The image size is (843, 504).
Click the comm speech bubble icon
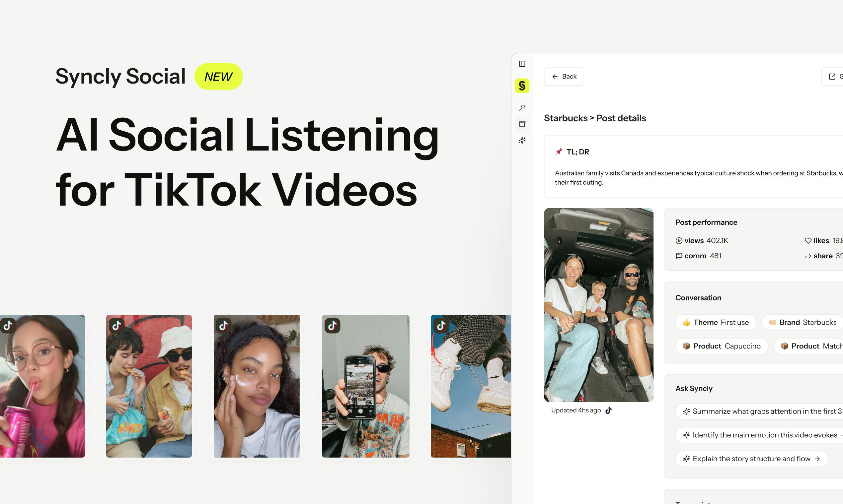click(679, 256)
